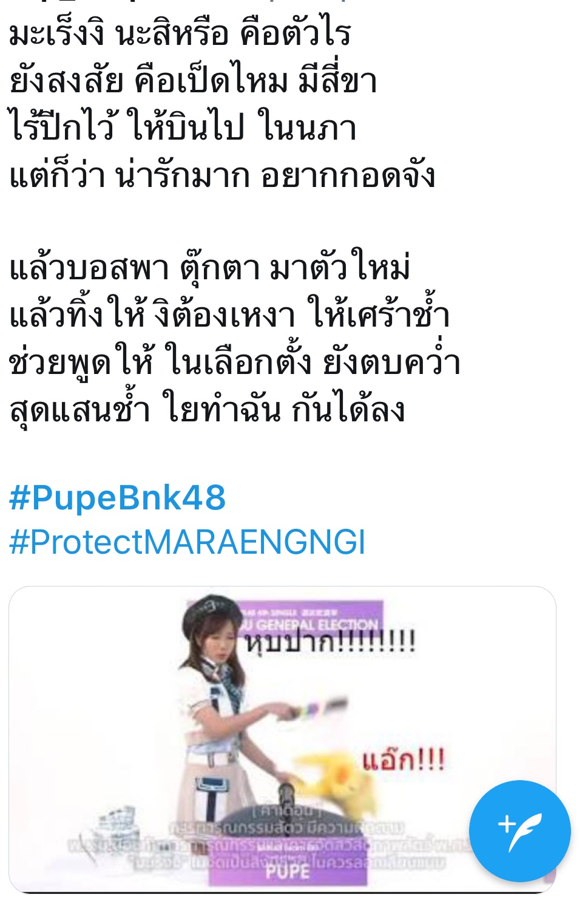Click the หุบปาก!!!!!!!! caption in the image
588x901 pixels.
point(330,641)
